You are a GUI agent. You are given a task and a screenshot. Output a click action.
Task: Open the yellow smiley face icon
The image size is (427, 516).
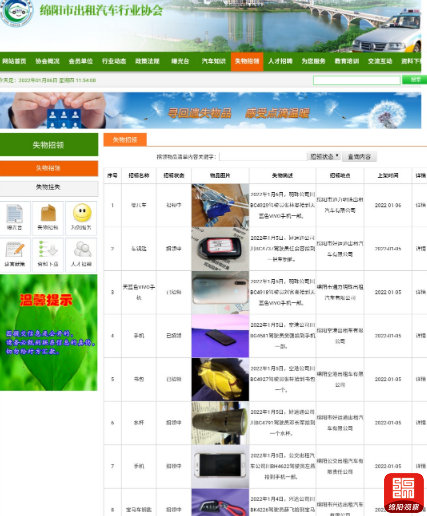pos(82,213)
